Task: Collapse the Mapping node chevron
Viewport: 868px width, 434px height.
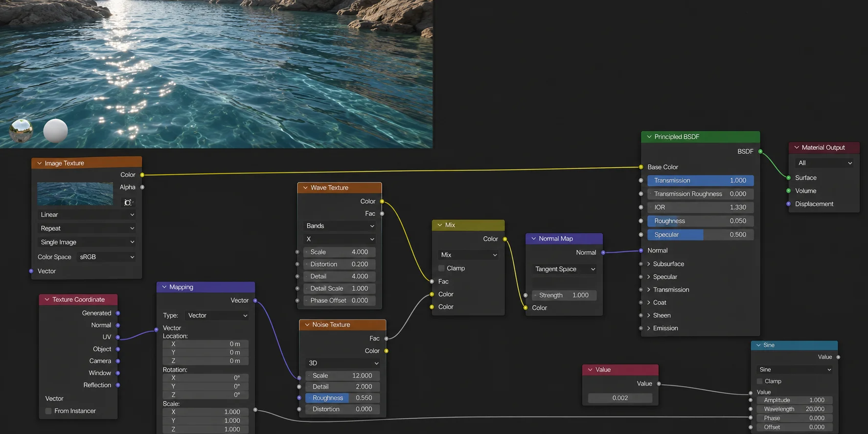Action: [164, 287]
